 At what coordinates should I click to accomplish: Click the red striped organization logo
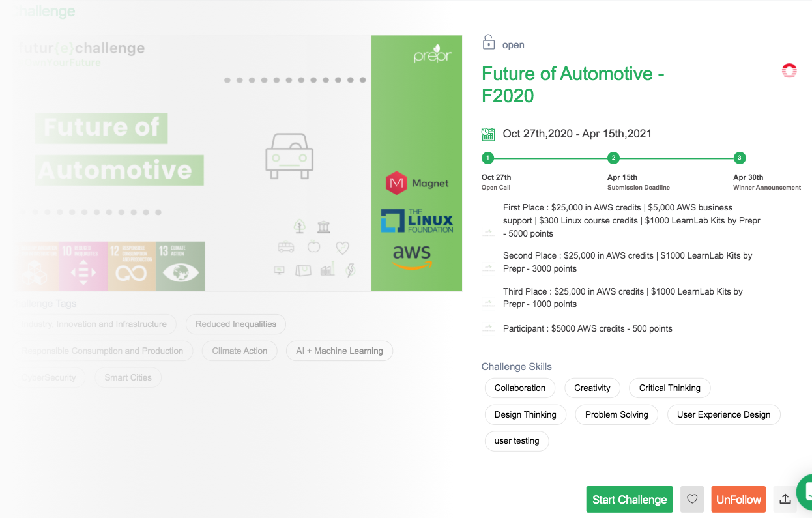(x=789, y=71)
